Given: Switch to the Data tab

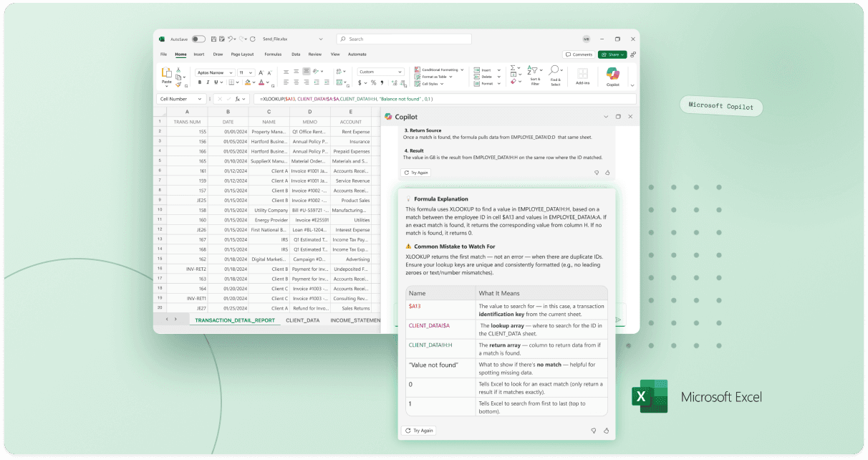Looking at the screenshot, I should click(296, 54).
